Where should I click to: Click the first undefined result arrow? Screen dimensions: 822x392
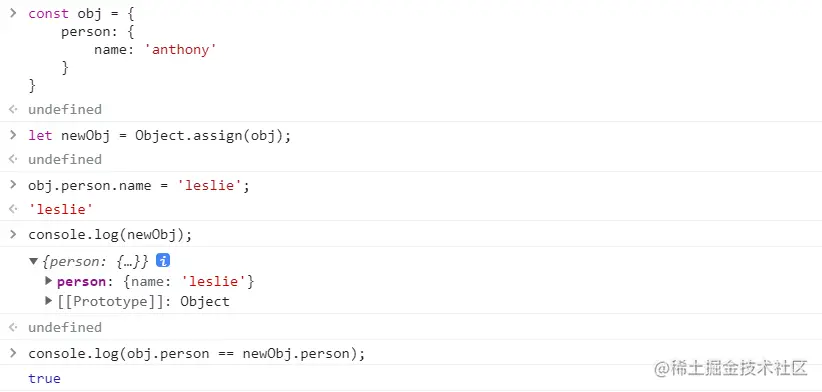[14, 110]
